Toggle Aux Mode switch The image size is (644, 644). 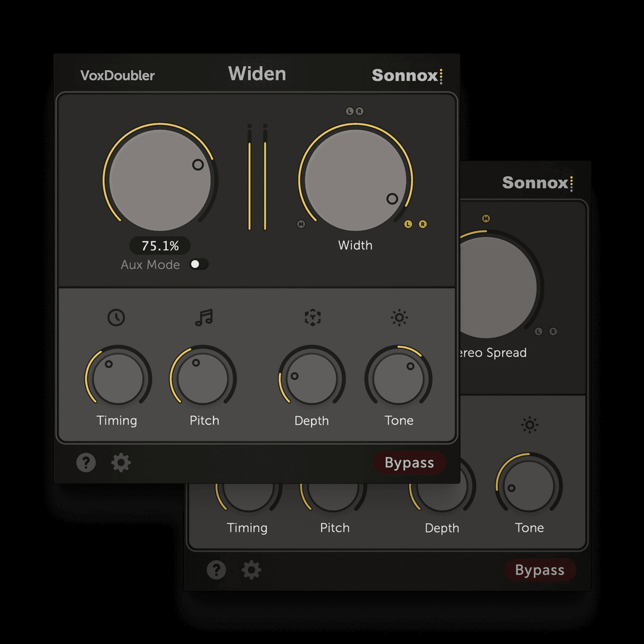point(198,265)
